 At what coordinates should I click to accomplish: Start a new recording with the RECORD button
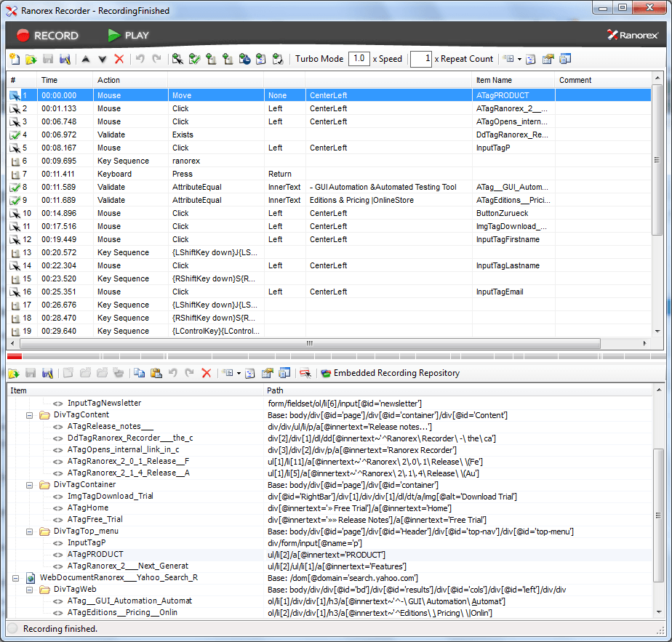(x=47, y=35)
